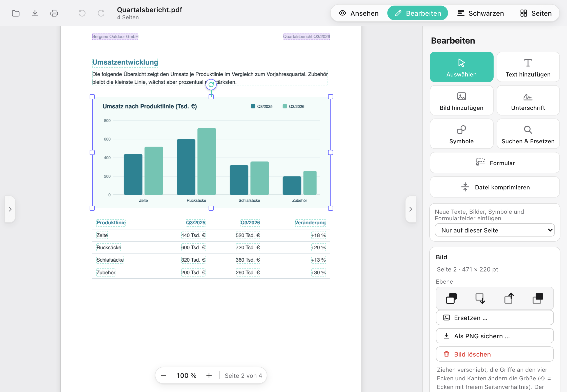Zoom in with the plus button
The width and height of the screenshot is (567, 392).
pyautogui.click(x=209, y=375)
